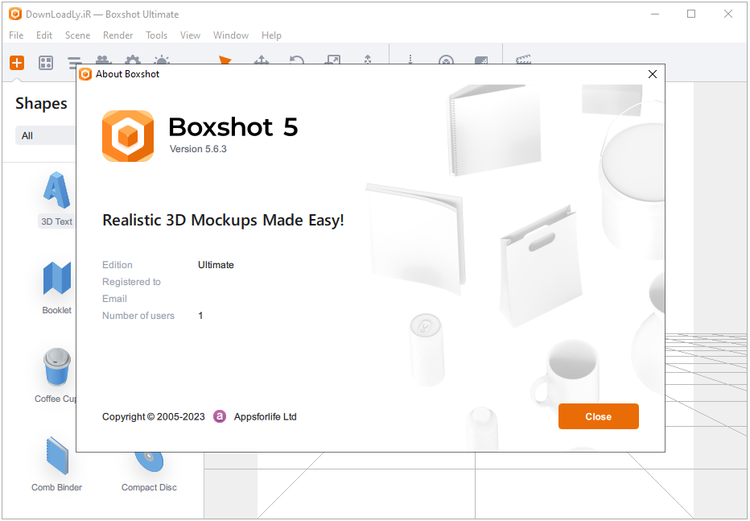750x521 pixels.
Task: Open the Camera panel icon in the toolbar
Action: [x=103, y=60]
